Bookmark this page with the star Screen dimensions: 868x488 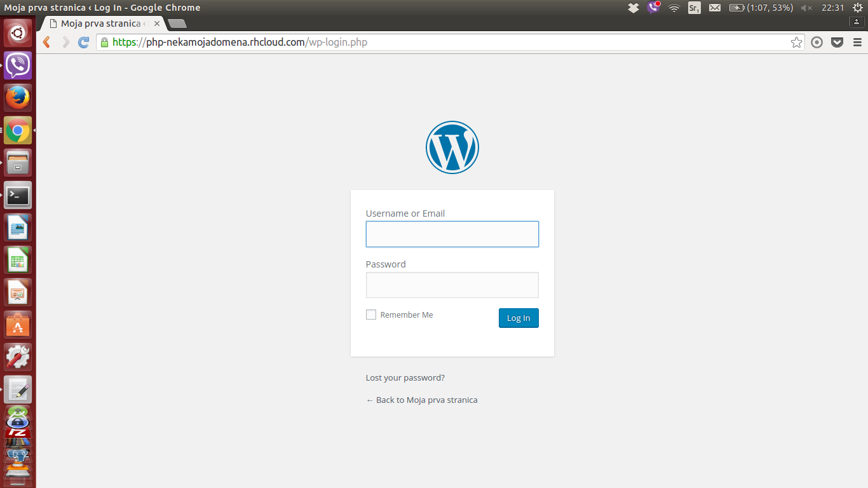click(796, 43)
